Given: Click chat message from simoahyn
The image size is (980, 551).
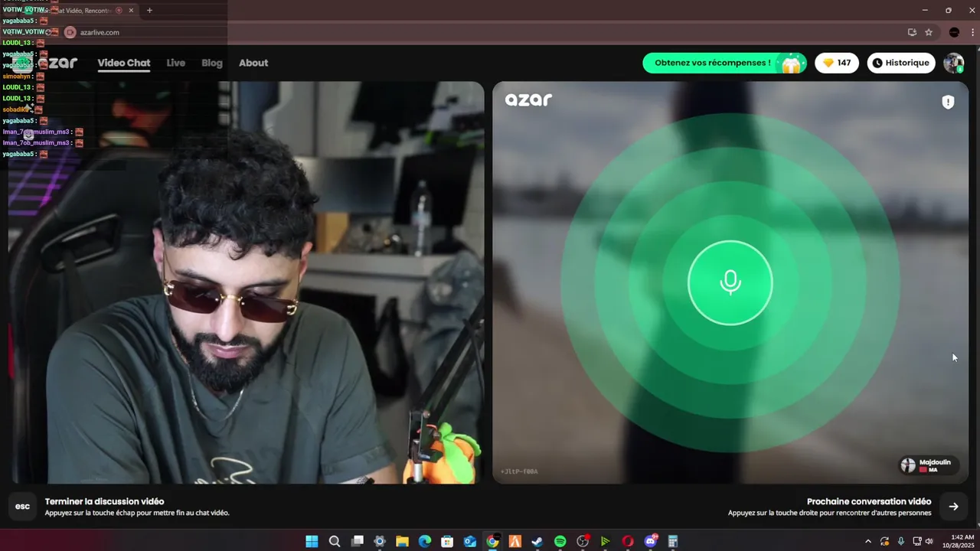Looking at the screenshot, I should pyautogui.click(x=24, y=77).
